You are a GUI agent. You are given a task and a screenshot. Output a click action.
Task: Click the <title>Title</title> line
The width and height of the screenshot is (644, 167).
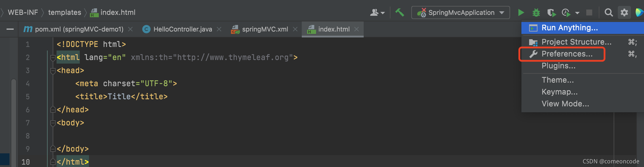point(121,97)
